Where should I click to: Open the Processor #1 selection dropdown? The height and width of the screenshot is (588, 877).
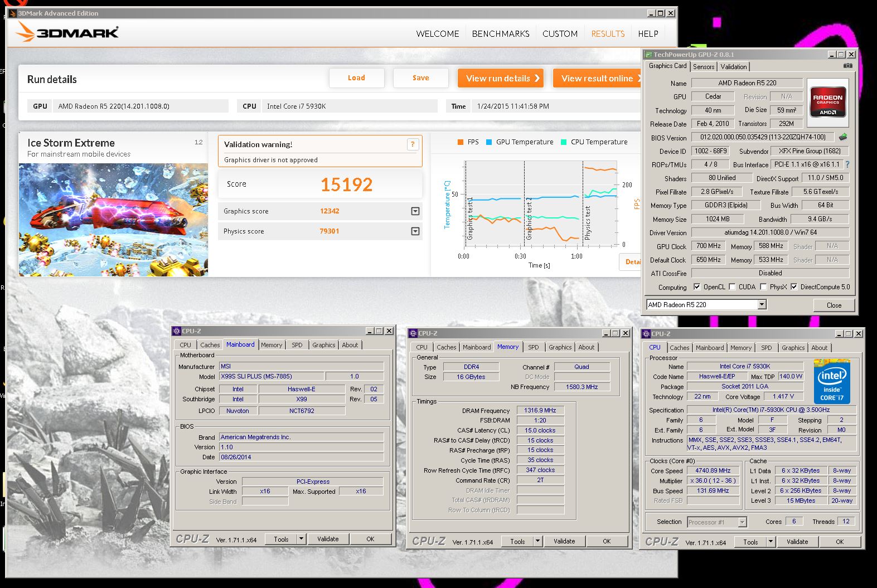[742, 522]
